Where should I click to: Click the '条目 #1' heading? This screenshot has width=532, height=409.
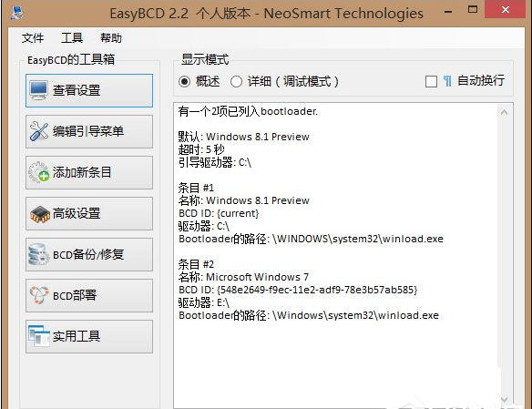point(196,188)
